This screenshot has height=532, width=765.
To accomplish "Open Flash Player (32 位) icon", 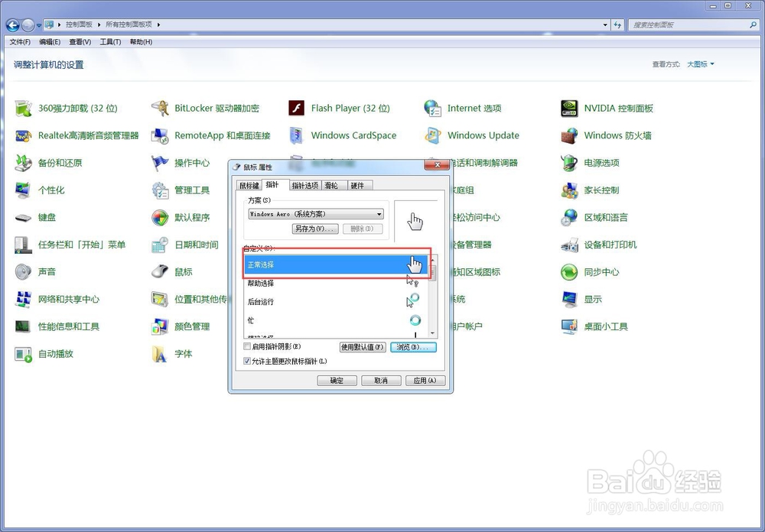I will click(296, 109).
